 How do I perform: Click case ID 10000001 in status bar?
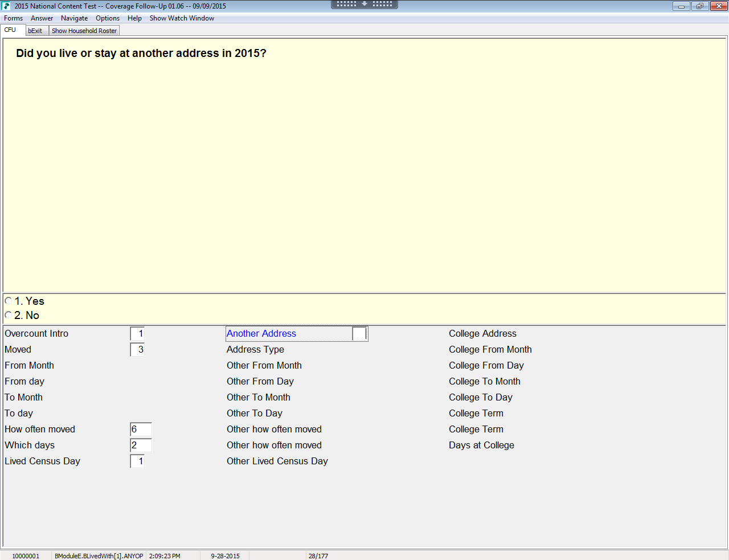point(26,556)
